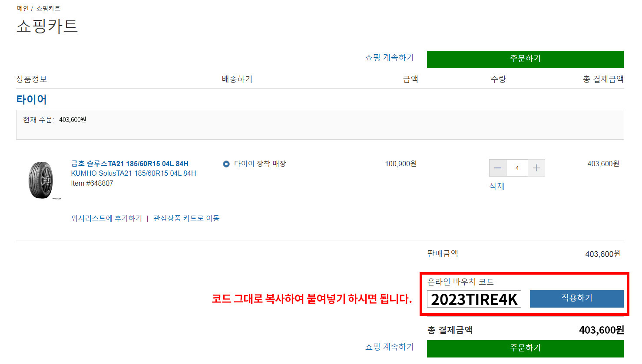Click bottom 쇼핑 계속하기 link

[x=389, y=347]
